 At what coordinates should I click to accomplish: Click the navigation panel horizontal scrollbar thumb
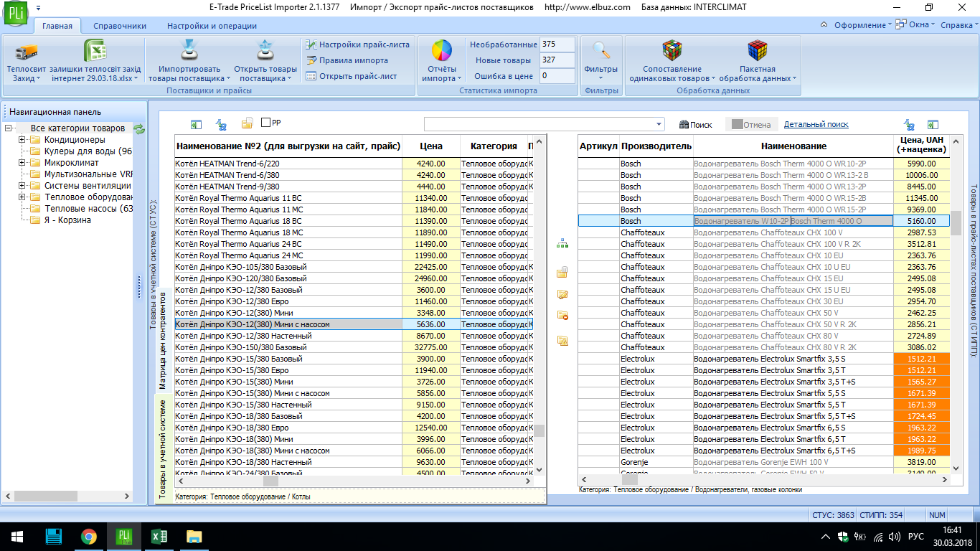point(47,496)
